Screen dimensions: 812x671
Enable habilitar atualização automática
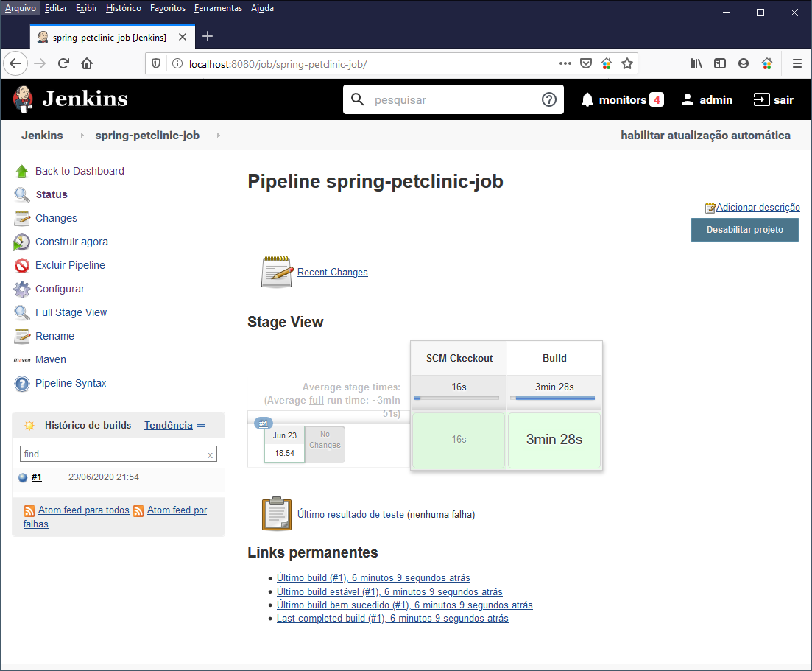point(705,136)
